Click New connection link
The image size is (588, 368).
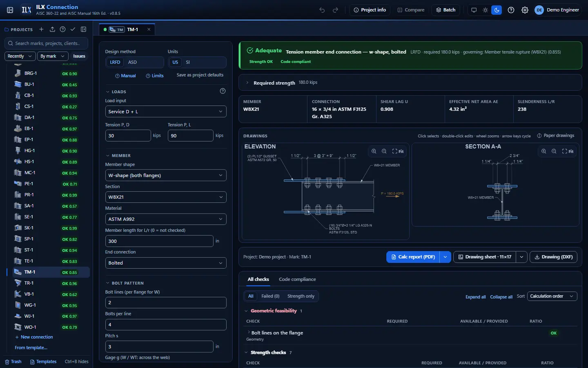point(34,337)
